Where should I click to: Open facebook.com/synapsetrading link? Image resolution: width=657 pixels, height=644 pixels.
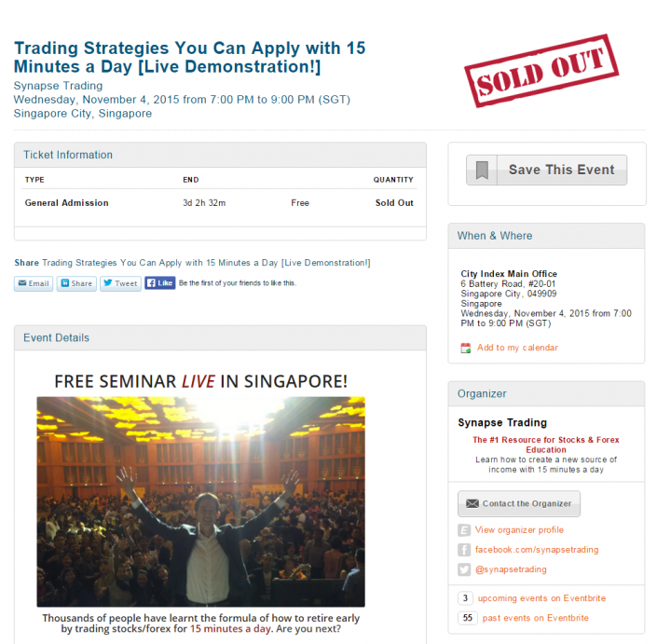pos(537,550)
